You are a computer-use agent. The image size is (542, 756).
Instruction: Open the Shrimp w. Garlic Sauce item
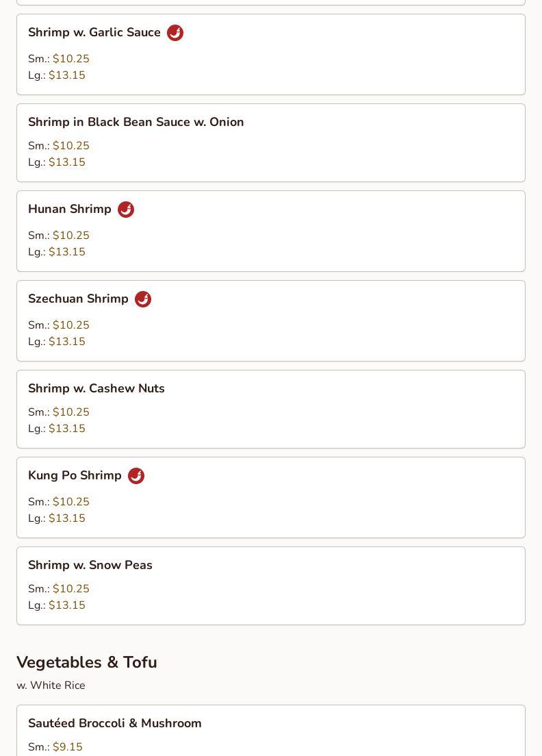(x=94, y=33)
